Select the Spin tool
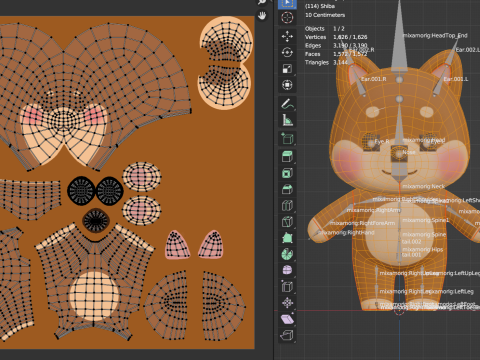The height and width of the screenshot is (360, 480). tap(287, 254)
